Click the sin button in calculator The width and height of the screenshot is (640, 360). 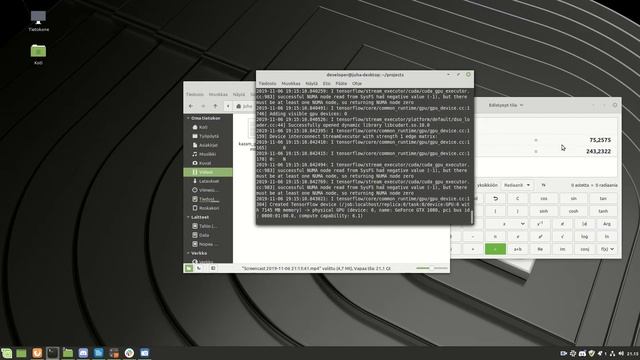point(573,198)
